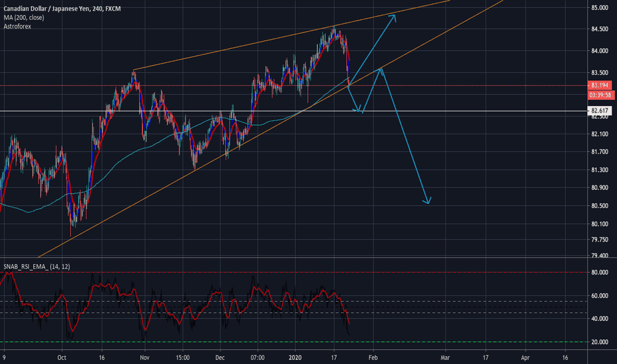
Task: Click the 79.400 level on price axis
Action: tap(599, 255)
